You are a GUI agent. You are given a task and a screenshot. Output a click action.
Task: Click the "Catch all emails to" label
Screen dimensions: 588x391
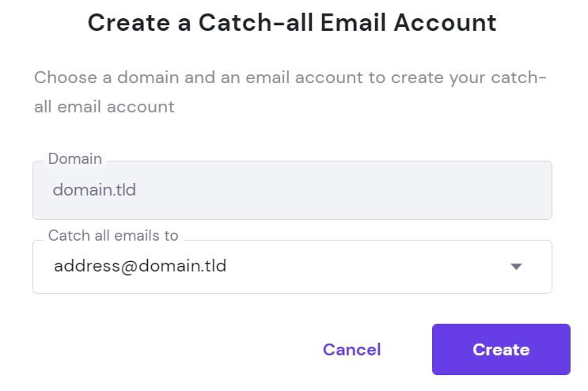(113, 235)
